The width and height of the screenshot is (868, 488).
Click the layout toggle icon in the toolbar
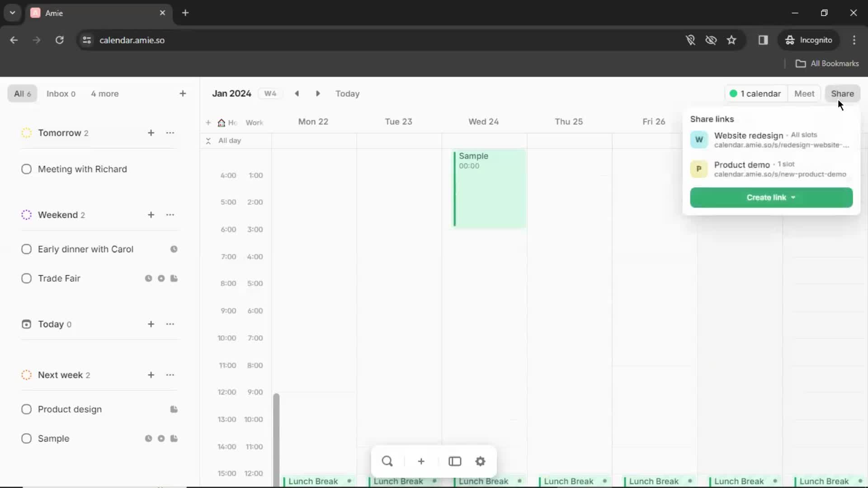(x=455, y=461)
